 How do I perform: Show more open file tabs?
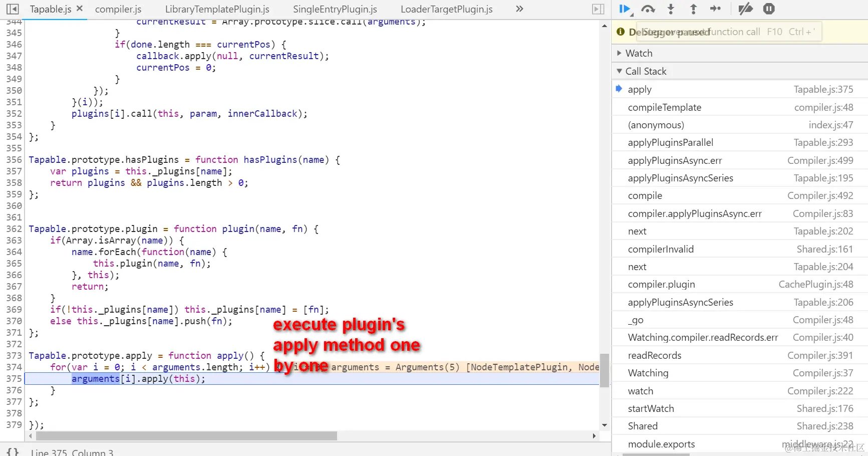[x=519, y=9]
